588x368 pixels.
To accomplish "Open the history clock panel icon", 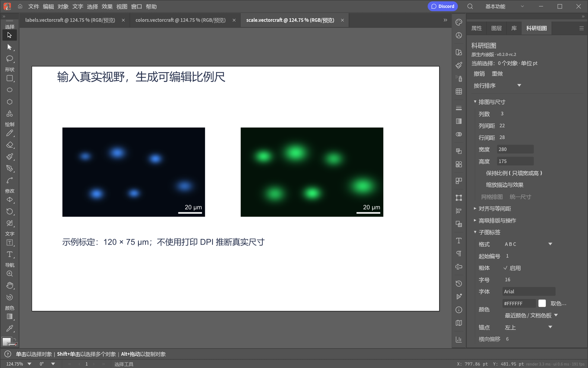I will pos(459,283).
